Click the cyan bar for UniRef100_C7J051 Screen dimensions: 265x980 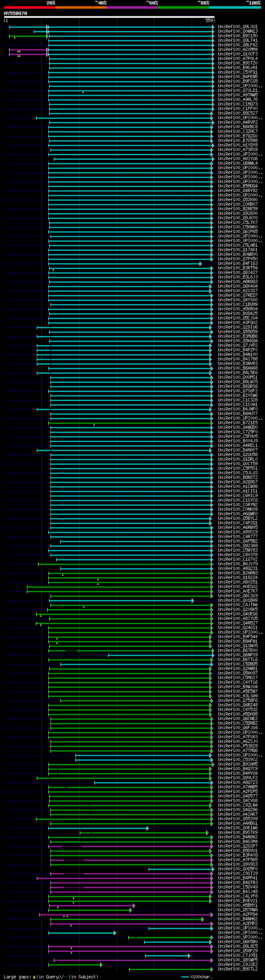(x=168, y=956)
